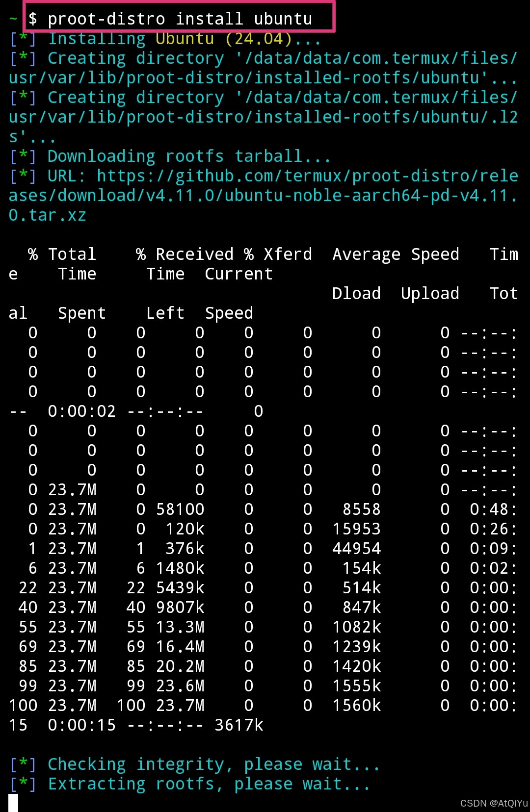The image size is (530, 812).
Task: Click the github.com proot-distro URL text
Action: click(263, 195)
